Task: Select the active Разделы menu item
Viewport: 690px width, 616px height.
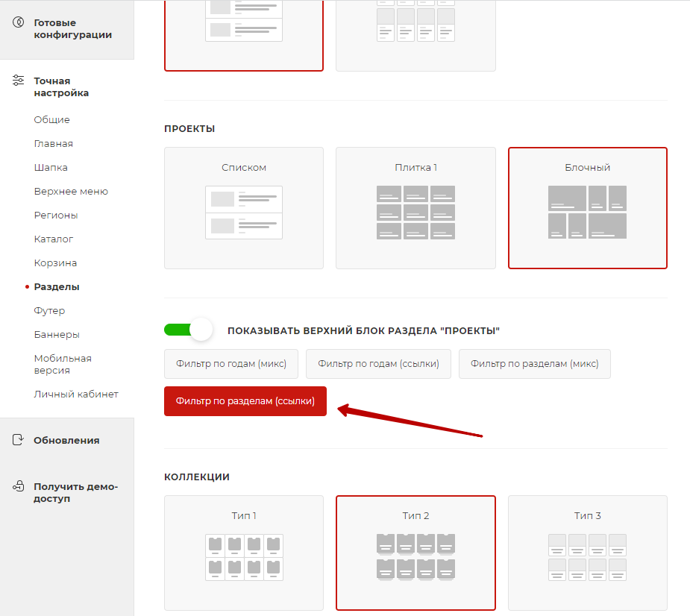Action: click(57, 286)
